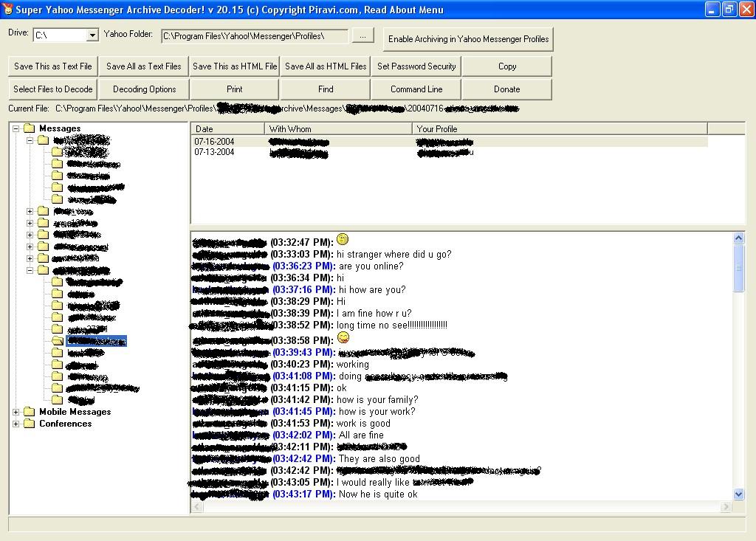Viewport: 756px width, 541px height.
Task: Browse for Yahoo folder with ellipsis button
Action: click(362, 35)
